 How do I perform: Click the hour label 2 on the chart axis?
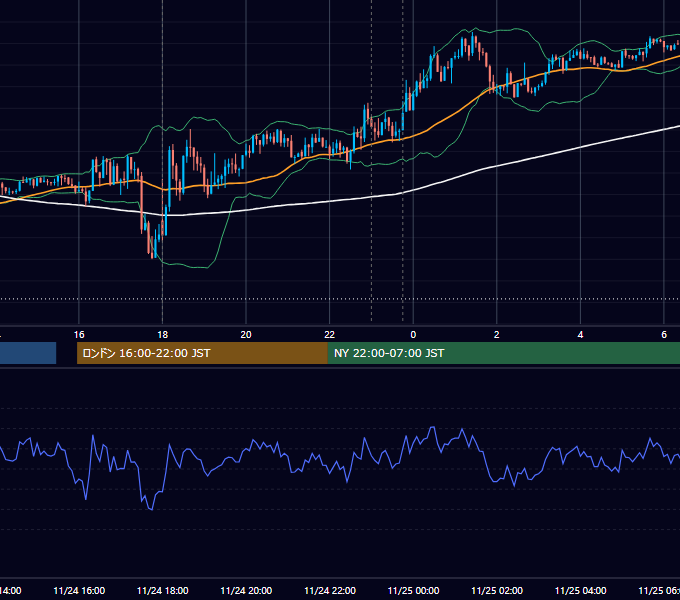click(x=497, y=335)
